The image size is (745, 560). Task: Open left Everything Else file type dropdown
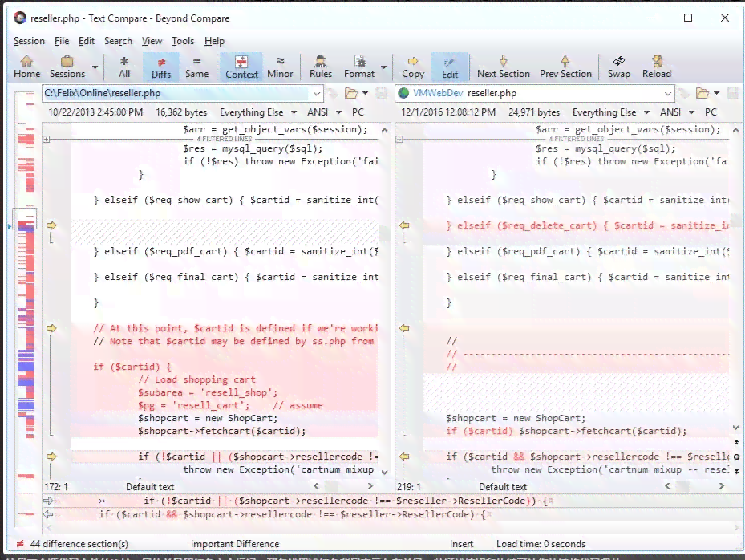click(258, 112)
